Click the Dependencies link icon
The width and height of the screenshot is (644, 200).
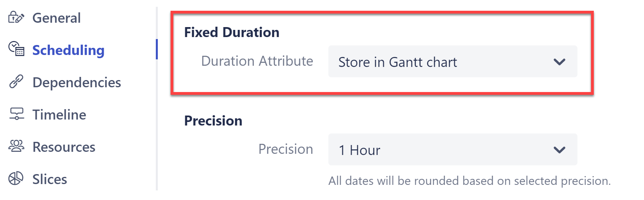click(16, 82)
